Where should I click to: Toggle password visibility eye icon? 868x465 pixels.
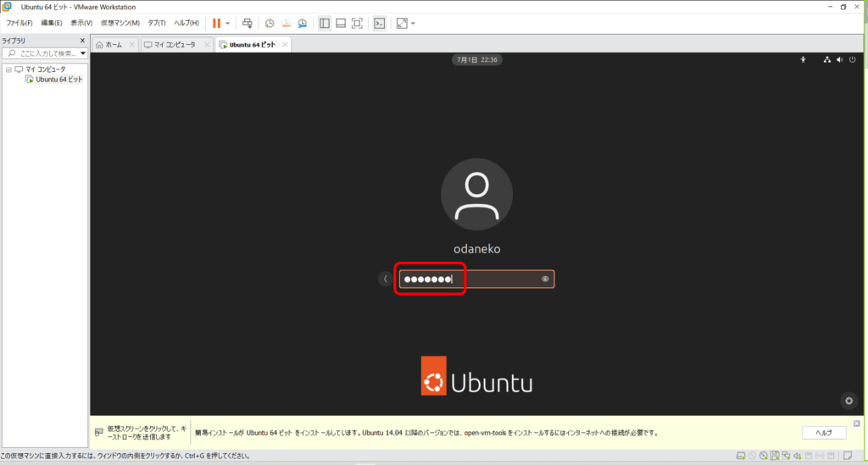point(545,279)
